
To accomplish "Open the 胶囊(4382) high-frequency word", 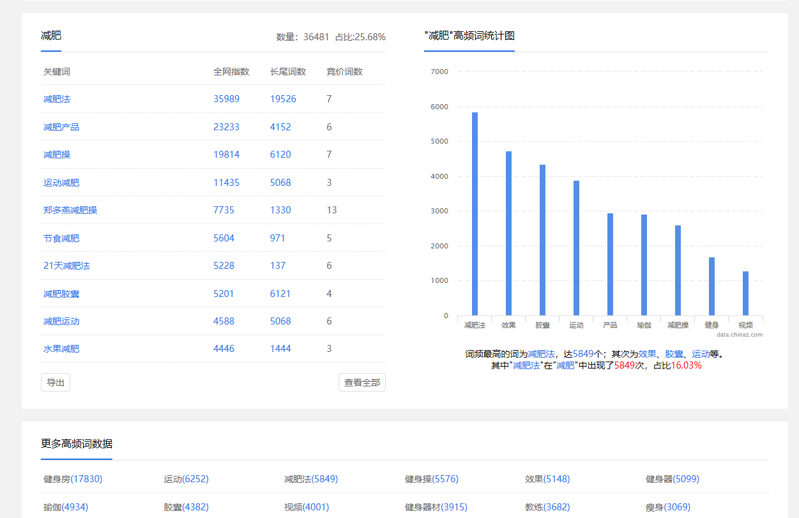I will (x=186, y=507).
